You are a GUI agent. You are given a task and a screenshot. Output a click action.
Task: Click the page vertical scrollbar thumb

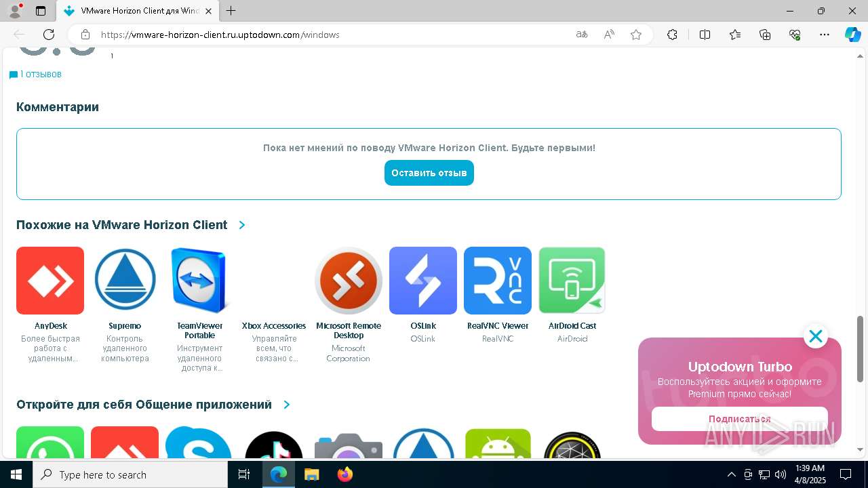click(x=861, y=348)
